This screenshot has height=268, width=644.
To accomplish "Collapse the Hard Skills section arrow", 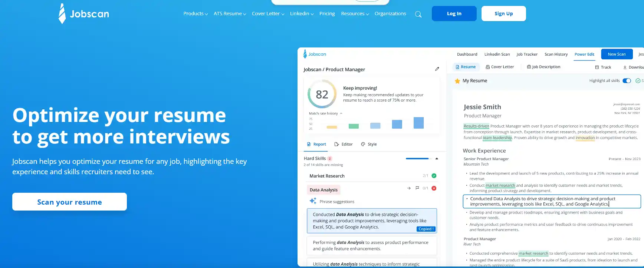I will point(437,159).
